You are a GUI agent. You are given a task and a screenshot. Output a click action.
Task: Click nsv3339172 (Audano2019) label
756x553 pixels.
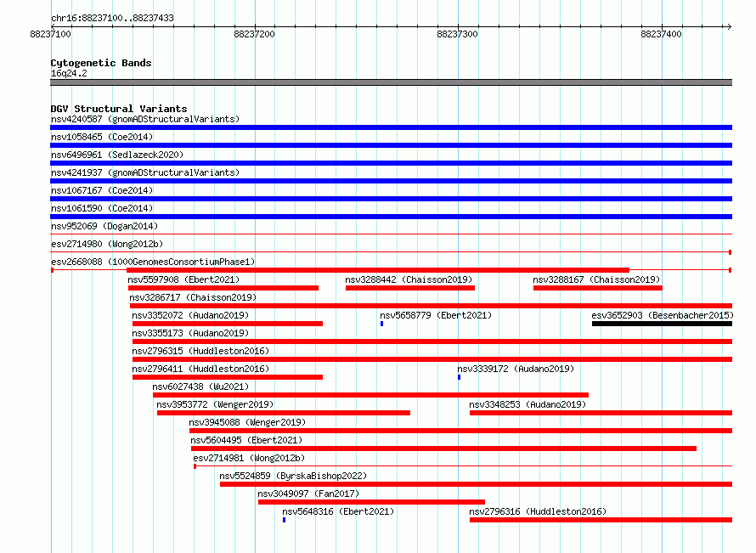[x=516, y=369]
